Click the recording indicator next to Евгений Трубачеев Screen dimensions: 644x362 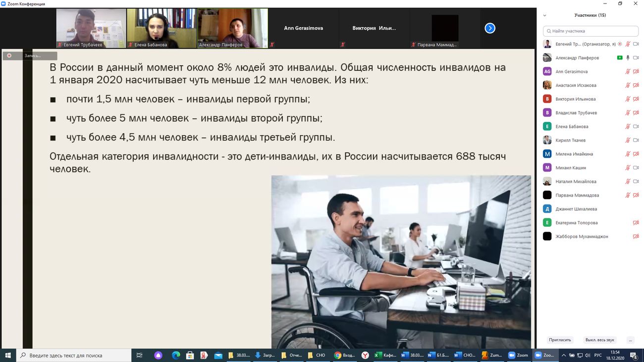point(620,44)
